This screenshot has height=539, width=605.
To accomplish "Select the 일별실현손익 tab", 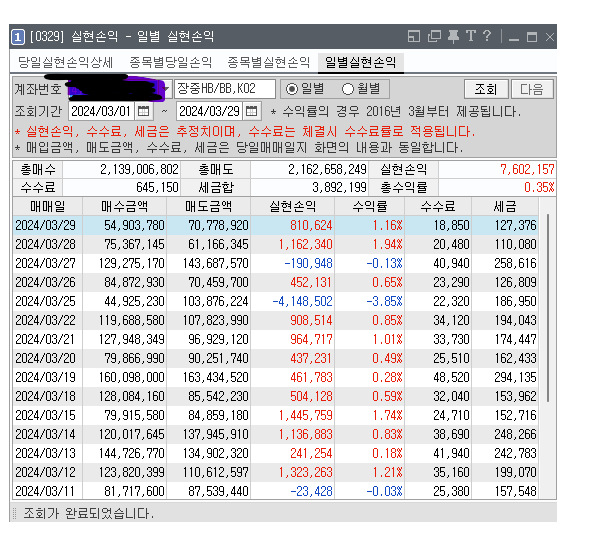I will coord(361,62).
